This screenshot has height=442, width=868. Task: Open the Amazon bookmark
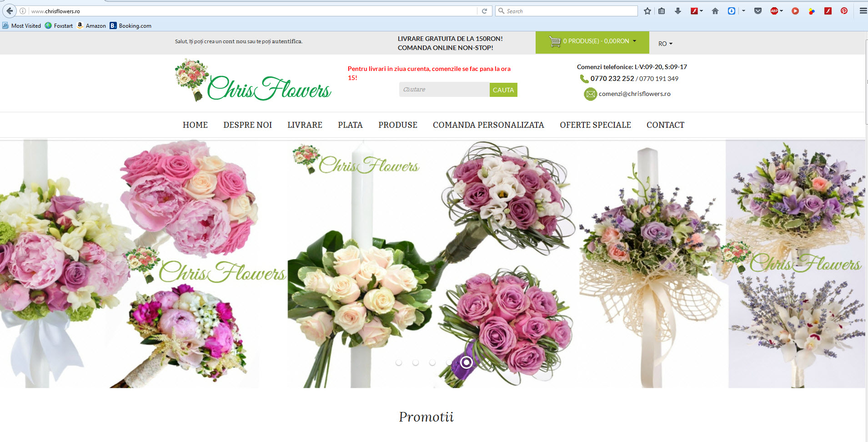(x=91, y=26)
